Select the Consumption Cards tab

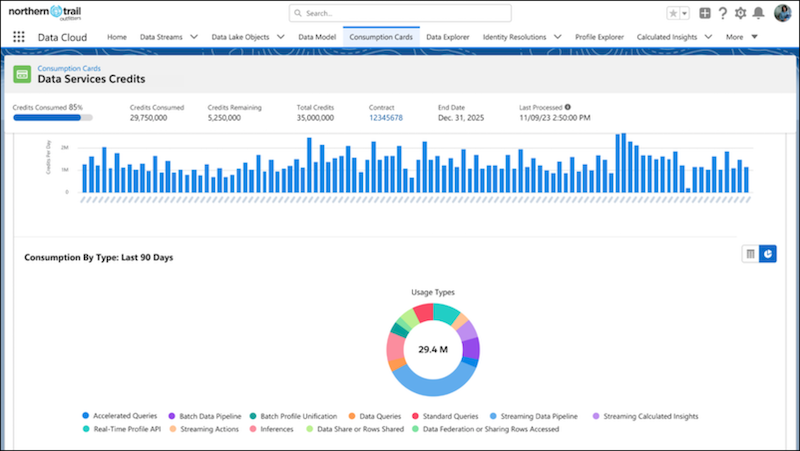pos(381,37)
